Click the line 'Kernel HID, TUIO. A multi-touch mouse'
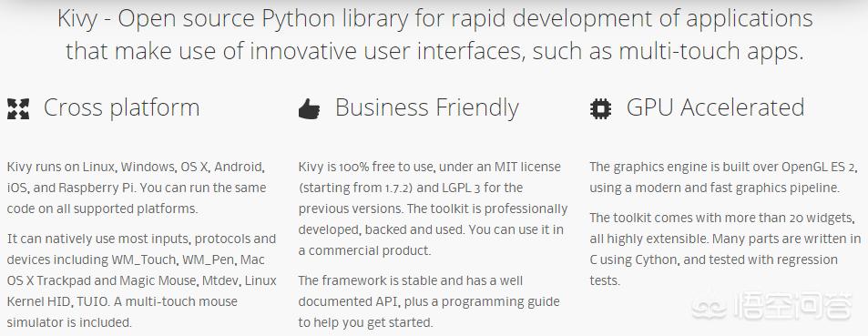868x336 pixels. pyautogui.click(x=122, y=301)
